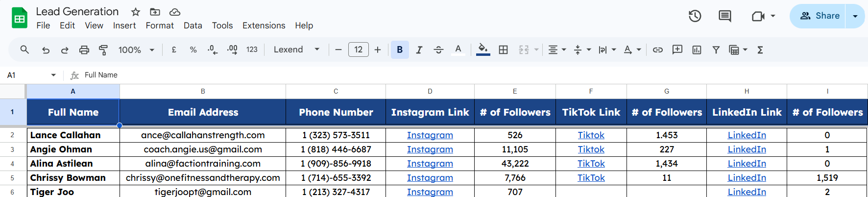Open the zoom 100% dropdown

pos(136,49)
